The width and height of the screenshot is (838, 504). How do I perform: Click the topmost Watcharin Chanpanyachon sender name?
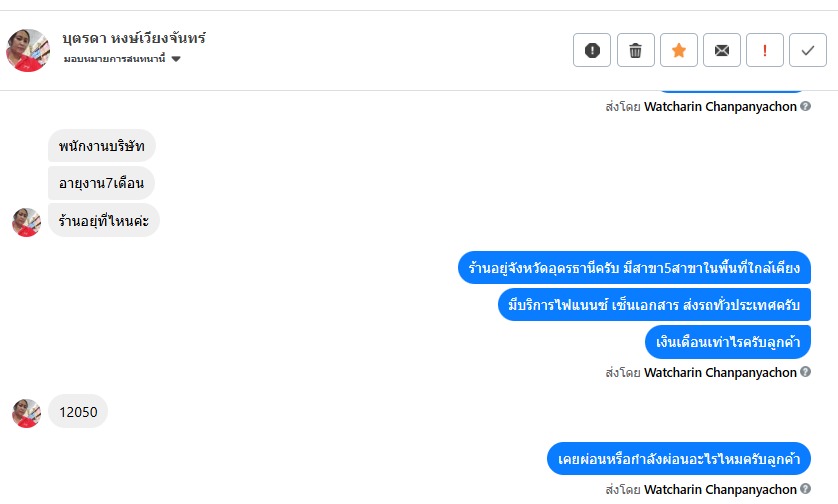point(720,106)
